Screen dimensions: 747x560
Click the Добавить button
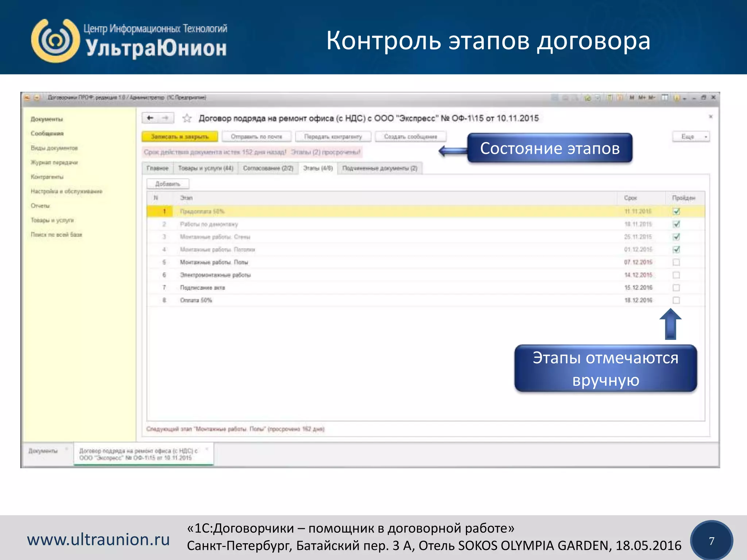pyautogui.click(x=168, y=184)
